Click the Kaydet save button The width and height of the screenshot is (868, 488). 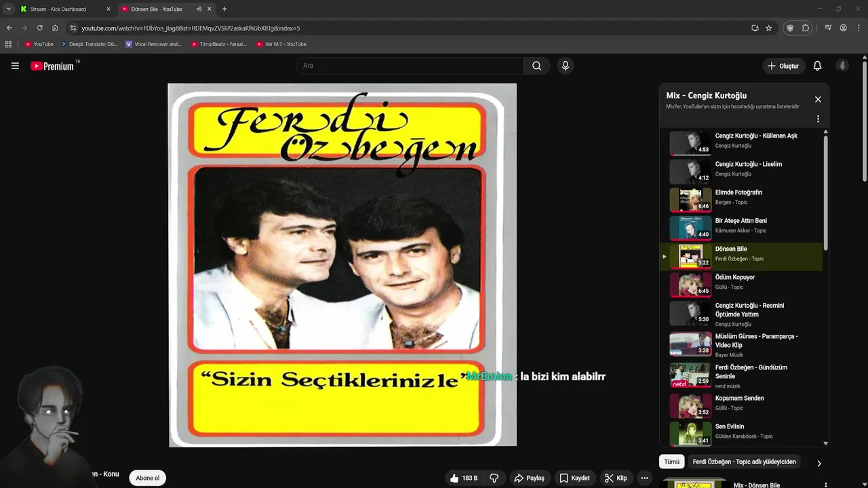(x=574, y=478)
